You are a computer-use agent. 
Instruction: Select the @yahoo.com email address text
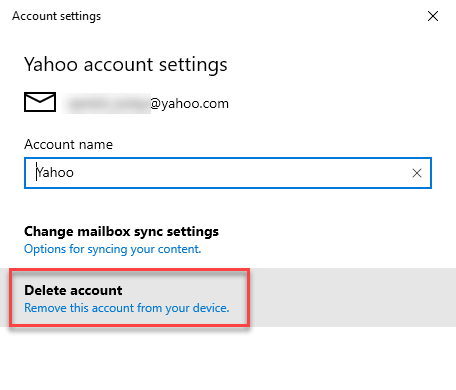click(189, 104)
